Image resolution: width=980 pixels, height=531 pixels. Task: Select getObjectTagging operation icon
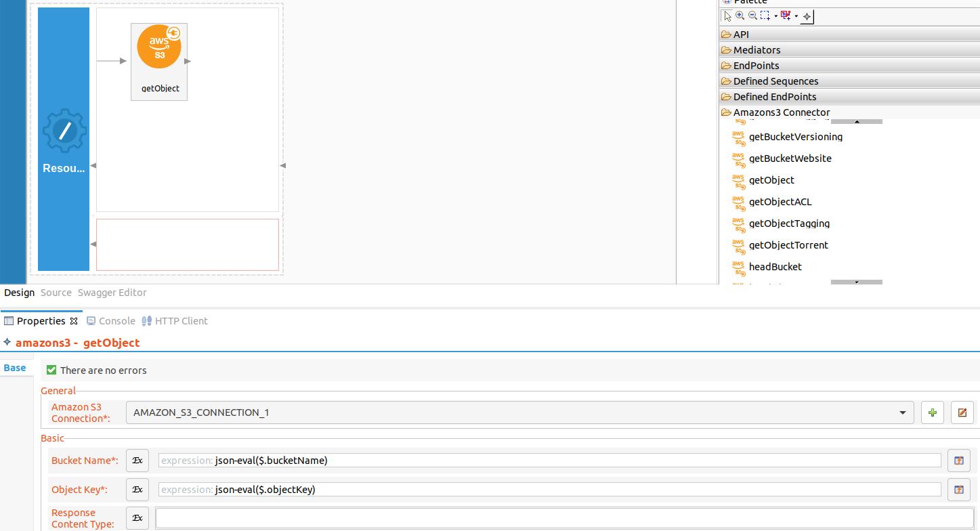coord(739,224)
